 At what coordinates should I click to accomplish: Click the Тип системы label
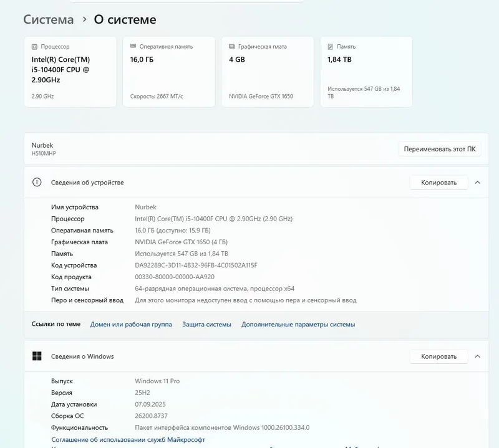pos(70,288)
